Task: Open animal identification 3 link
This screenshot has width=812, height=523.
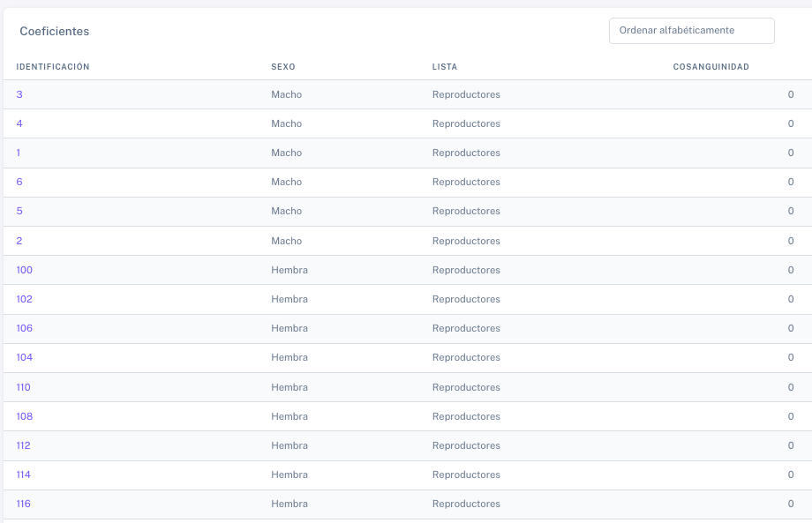Action: point(19,94)
